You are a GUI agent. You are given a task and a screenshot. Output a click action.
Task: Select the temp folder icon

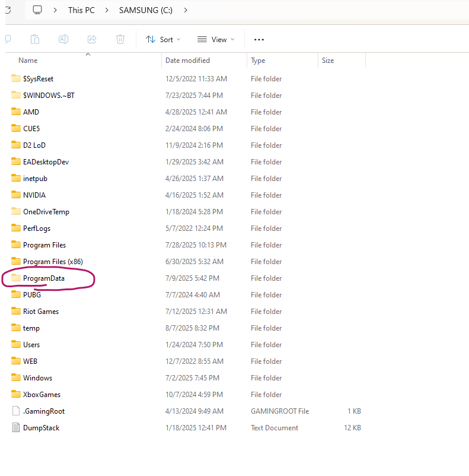click(x=16, y=328)
